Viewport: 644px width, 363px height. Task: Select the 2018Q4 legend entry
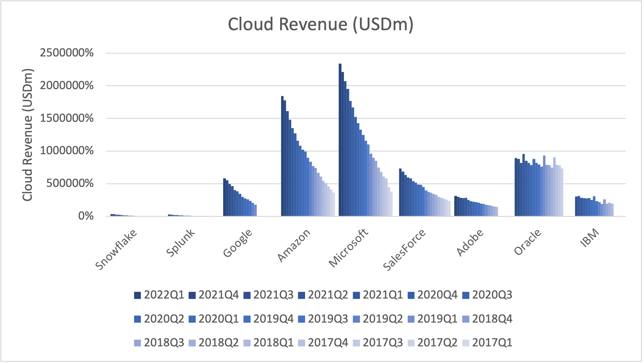coord(487,319)
